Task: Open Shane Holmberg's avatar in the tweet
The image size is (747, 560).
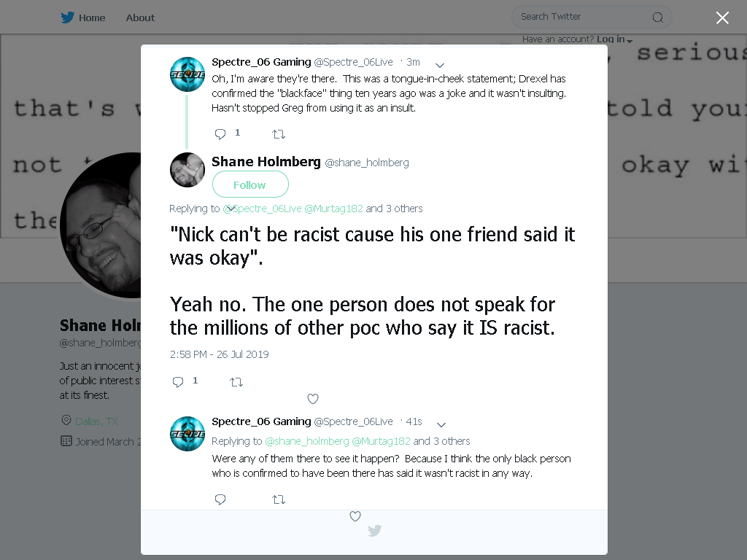Action: pos(187,170)
